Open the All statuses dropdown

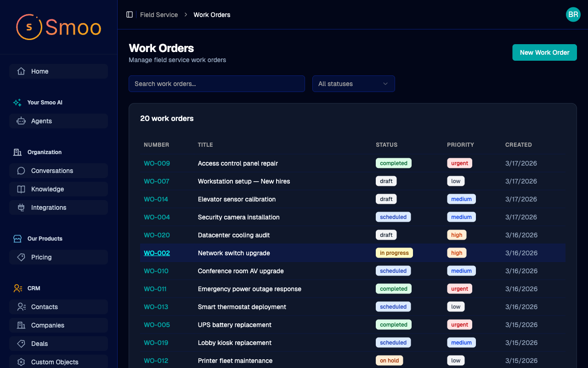tap(353, 84)
